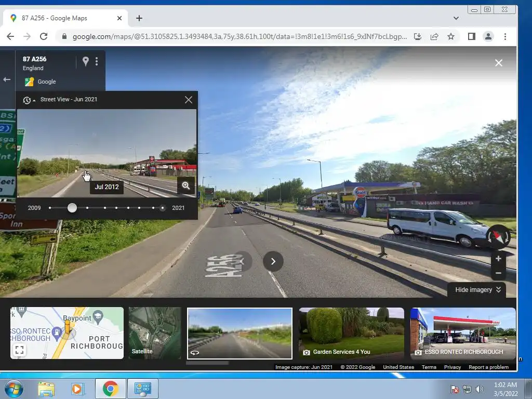Viewport: 532px width, 399px height.
Task: Open the more options dots beside 87 A256
Action: click(x=97, y=61)
